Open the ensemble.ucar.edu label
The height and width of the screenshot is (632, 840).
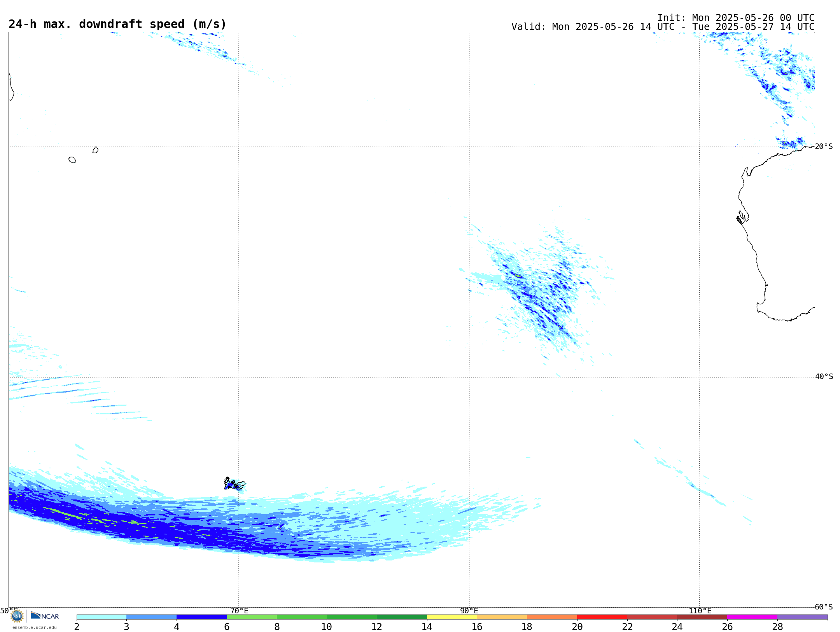pyautogui.click(x=35, y=627)
